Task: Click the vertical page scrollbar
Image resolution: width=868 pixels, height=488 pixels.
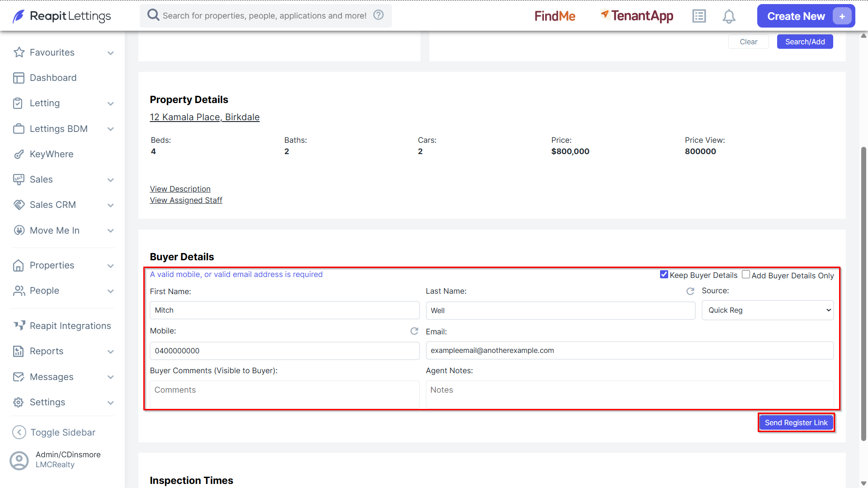Action: [863, 294]
